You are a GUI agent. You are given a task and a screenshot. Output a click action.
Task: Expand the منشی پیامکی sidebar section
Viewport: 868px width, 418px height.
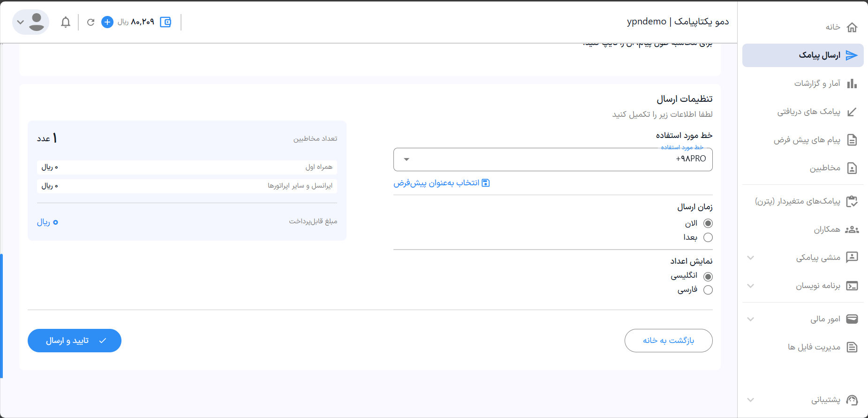[x=751, y=258]
